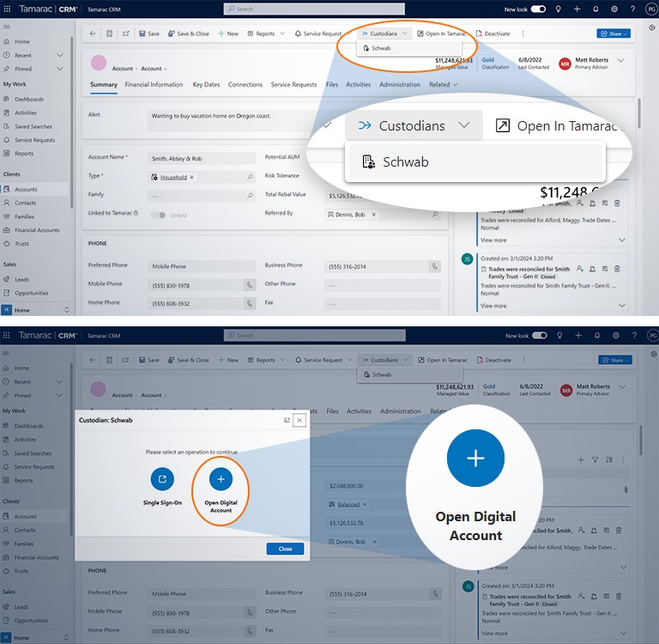Switch to Connections tab in upper screenshot

tap(245, 84)
